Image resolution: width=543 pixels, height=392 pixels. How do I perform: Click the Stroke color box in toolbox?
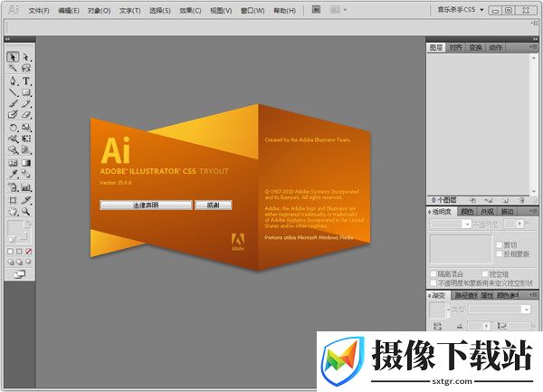[24, 236]
